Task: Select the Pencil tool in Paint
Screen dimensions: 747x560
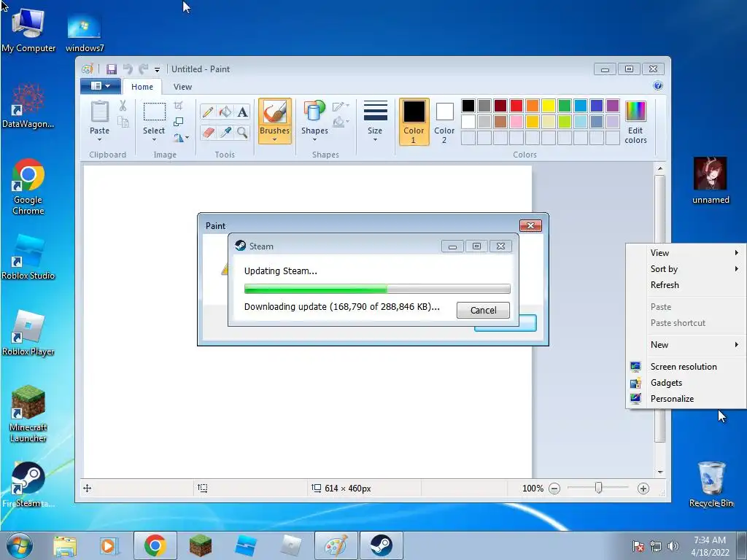Action: (208, 112)
